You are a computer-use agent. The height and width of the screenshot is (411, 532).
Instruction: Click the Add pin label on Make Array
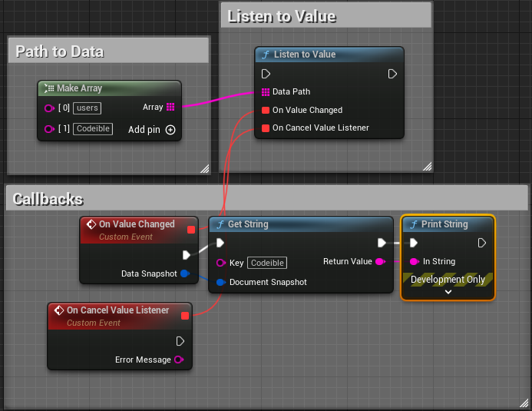[144, 130]
